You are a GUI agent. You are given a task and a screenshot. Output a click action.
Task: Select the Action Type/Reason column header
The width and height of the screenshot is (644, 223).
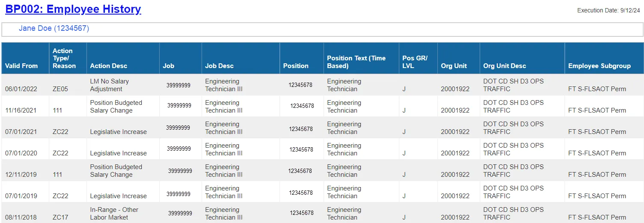[64, 59]
